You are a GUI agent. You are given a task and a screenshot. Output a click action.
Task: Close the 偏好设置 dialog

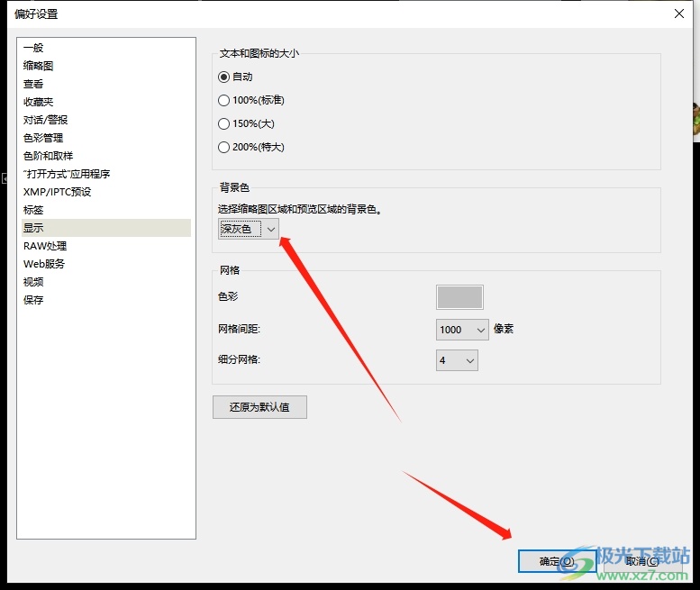[679, 14]
